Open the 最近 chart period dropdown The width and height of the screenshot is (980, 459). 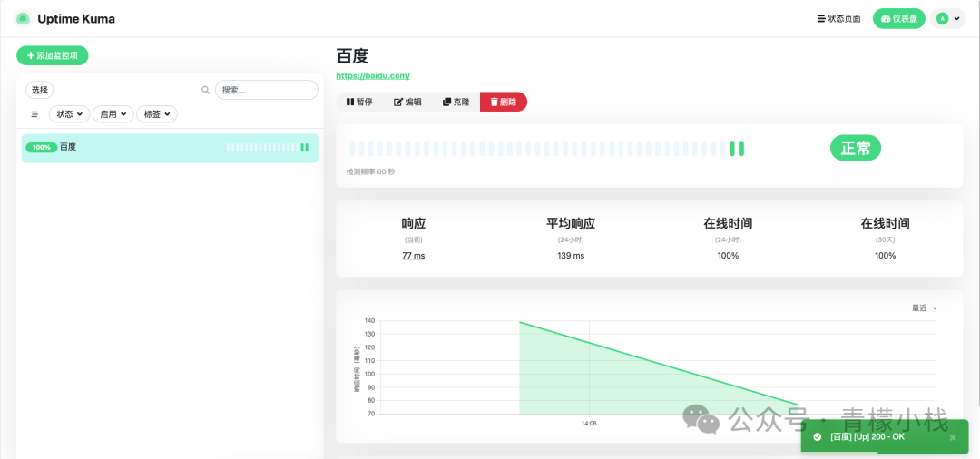pos(925,308)
